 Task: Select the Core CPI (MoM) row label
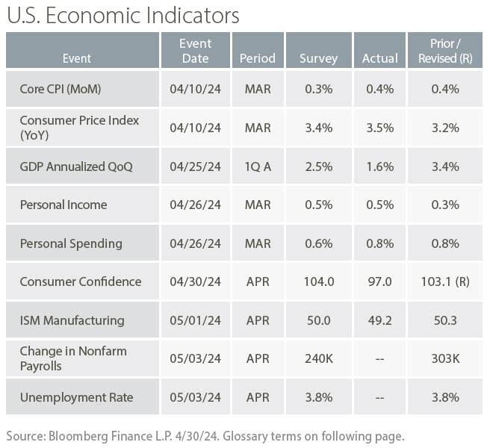tap(60, 90)
